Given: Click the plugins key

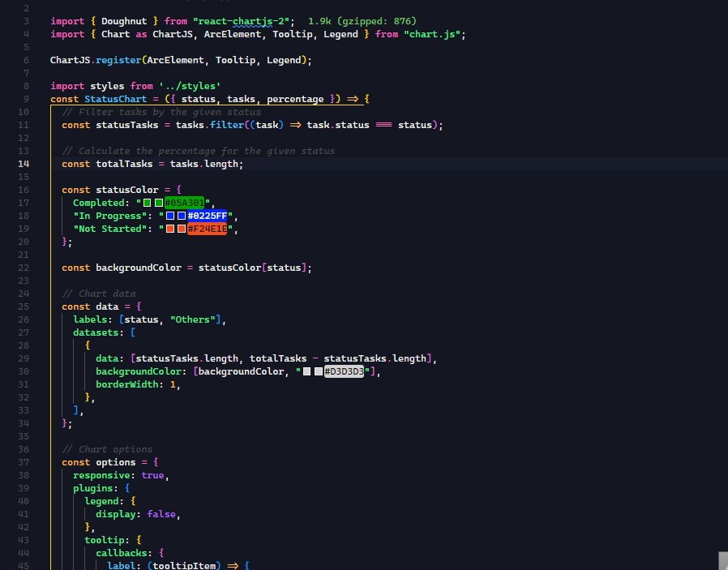Looking at the screenshot, I should pos(93,488).
